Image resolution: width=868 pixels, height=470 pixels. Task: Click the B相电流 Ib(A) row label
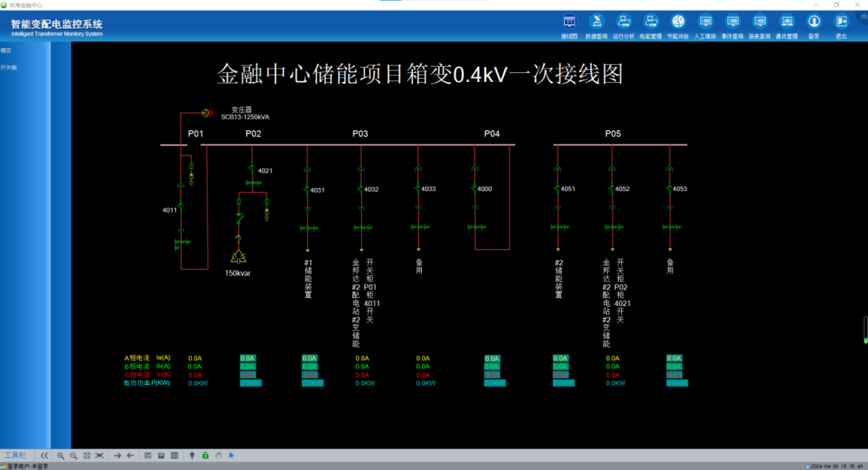click(x=148, y=366)
